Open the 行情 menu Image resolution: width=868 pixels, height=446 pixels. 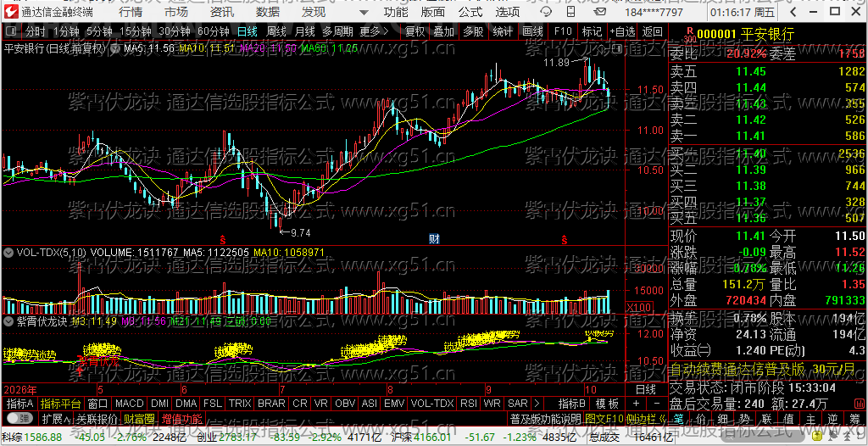click(x=131, y=12)
